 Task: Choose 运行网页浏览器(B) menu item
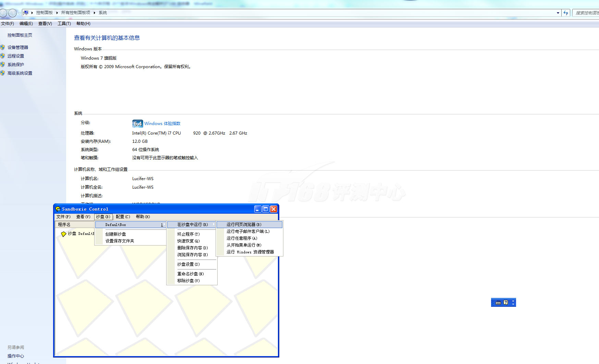pyautogui.click(x=249, y=225)
